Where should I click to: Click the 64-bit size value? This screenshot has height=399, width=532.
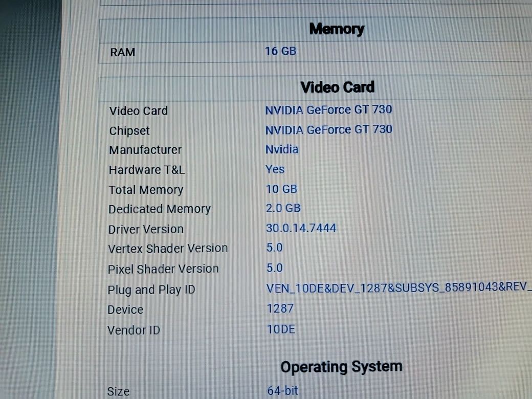(x=282, y=390)
